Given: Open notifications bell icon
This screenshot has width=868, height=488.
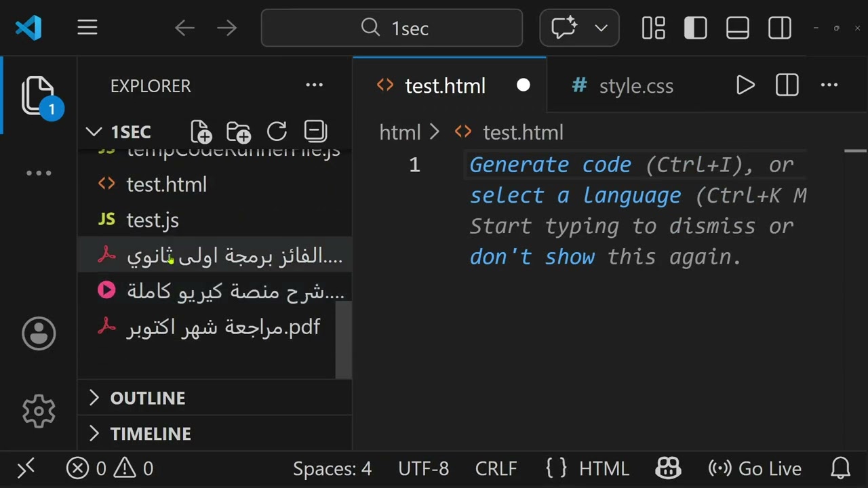Looking at the screenshot, I should pyautogui.click(x=841, y=468).
